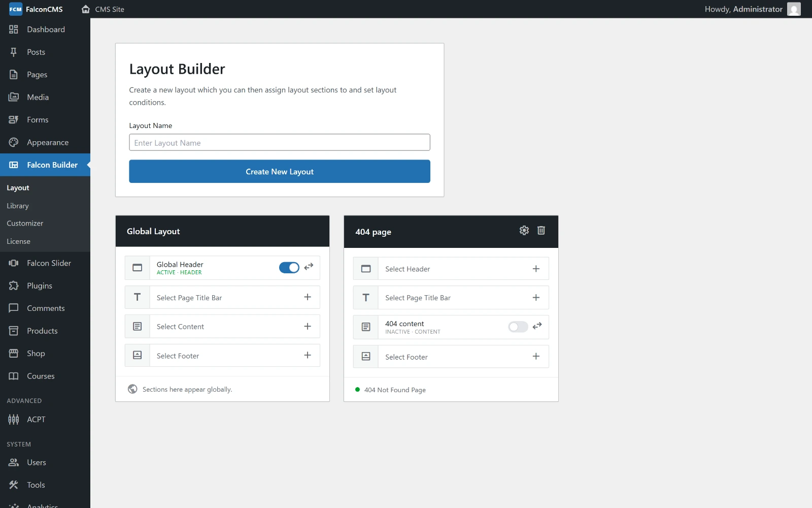Click Page Title Bar T icon in Global Layout
The image size is (812, 508).
click(x=138, y=297)
